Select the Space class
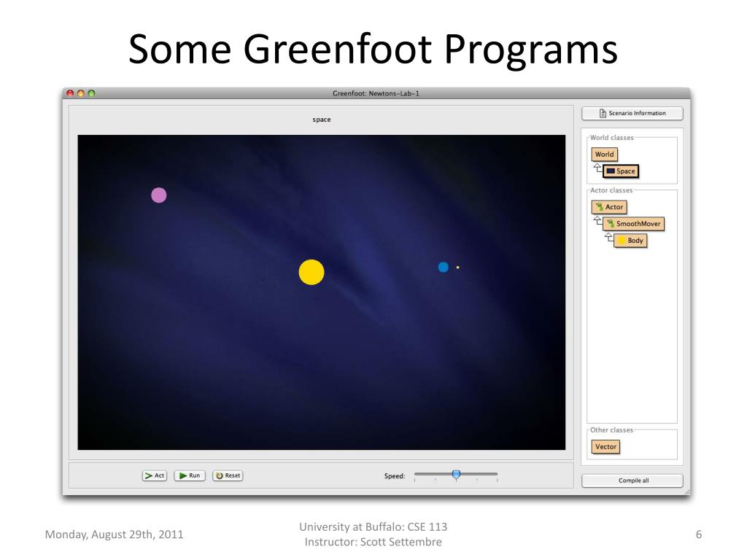The height and width of the screenshot is (560, 747). click(621, 171)
